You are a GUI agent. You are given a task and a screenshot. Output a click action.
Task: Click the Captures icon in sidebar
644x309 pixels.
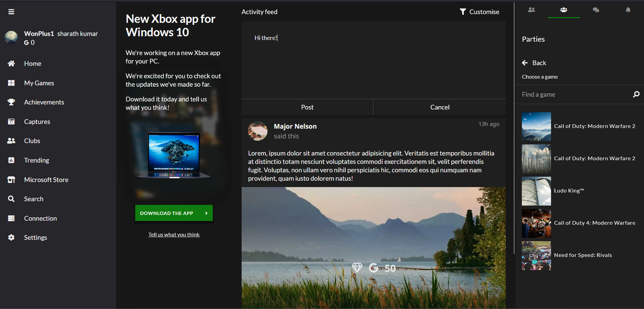[11, 122]
